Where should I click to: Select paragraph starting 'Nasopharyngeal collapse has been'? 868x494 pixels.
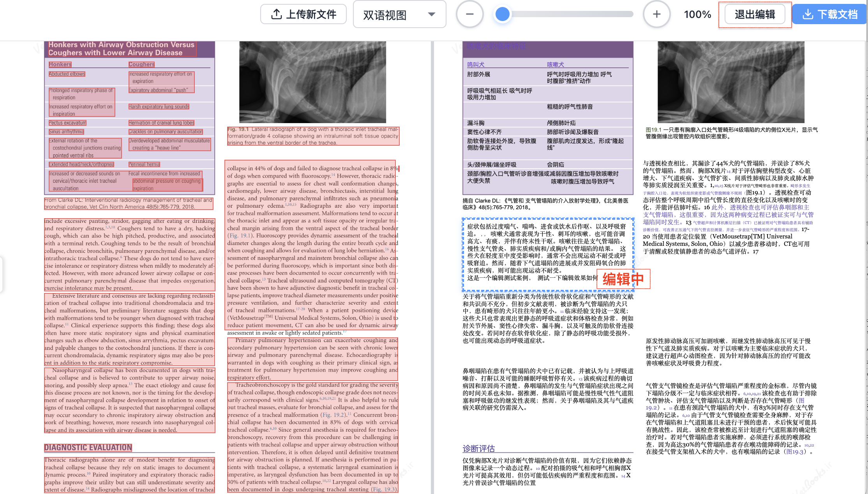click(x=130, y=400)
